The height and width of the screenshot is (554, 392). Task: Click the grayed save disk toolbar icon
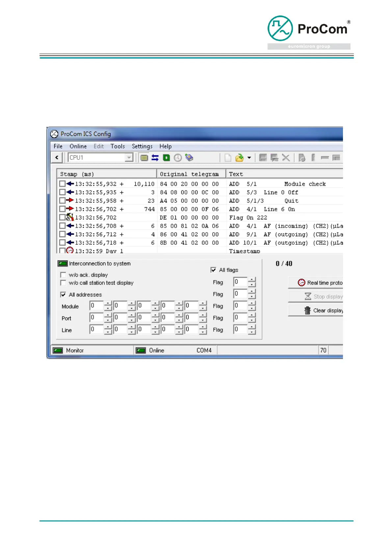(263, 158)
